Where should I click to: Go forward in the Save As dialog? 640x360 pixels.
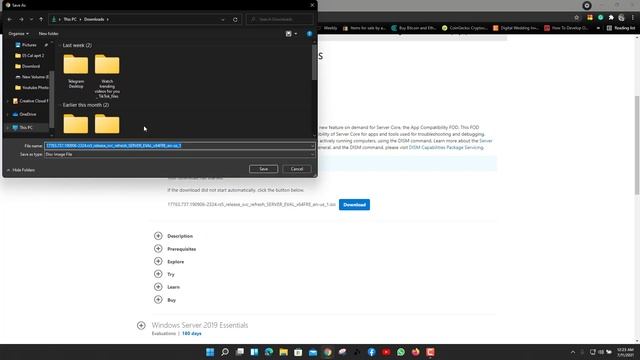21,19
